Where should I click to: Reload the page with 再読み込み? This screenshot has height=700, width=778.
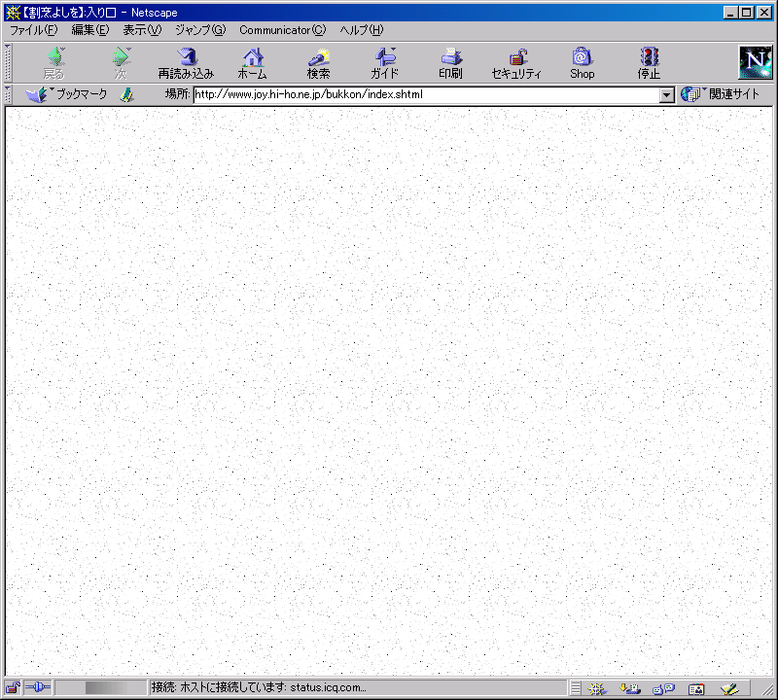(x=186, y=63)
